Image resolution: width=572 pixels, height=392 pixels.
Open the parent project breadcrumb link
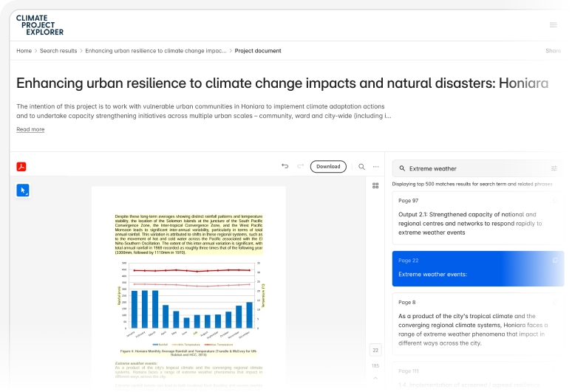(155, 51)
